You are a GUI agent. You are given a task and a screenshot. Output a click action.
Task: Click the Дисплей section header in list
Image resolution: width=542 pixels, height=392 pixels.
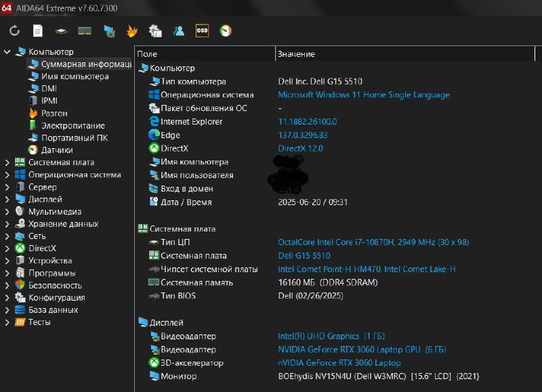pyautogui.click(x=161, y=322)
